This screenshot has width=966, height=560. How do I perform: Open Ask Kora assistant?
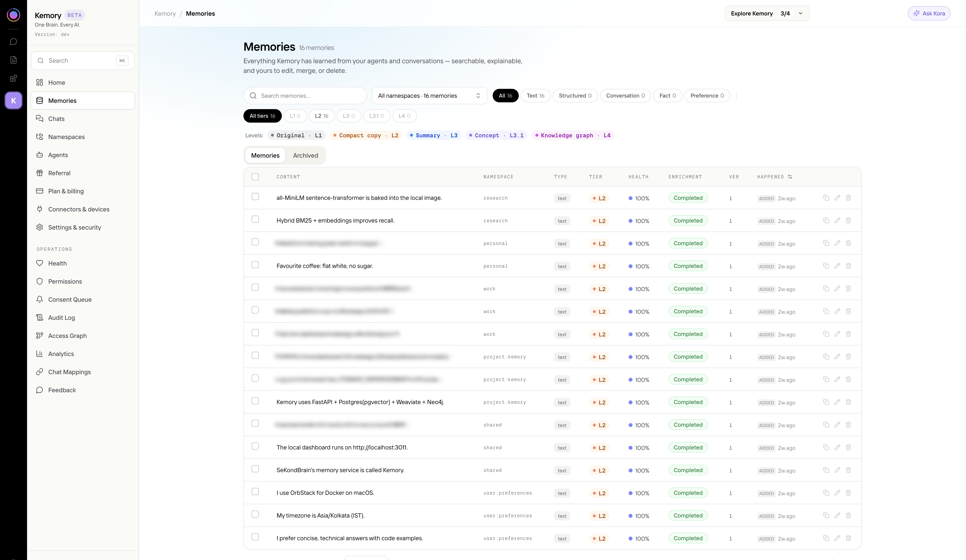click(929, 14)
